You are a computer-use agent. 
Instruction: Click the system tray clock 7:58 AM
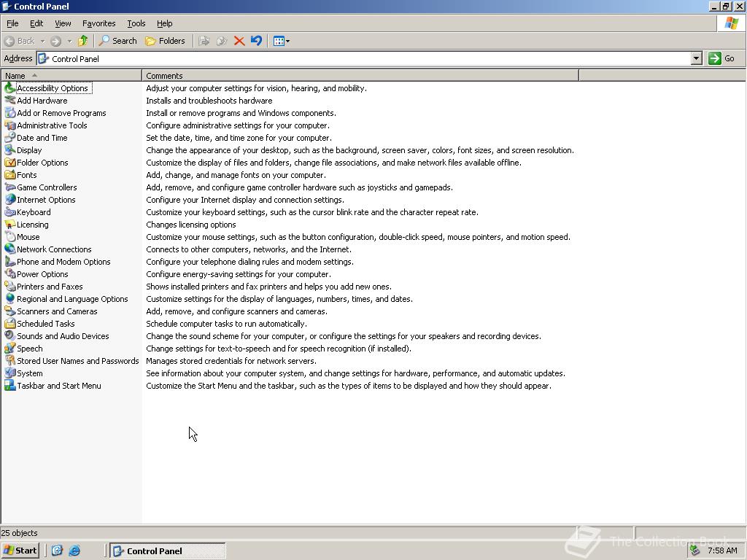click(722, 551)
